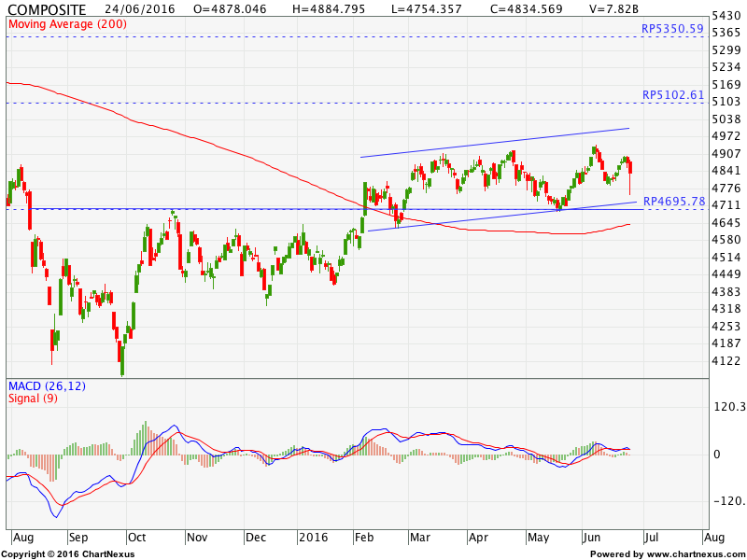Click the 2016 year marker on time axis

[311, 539]
